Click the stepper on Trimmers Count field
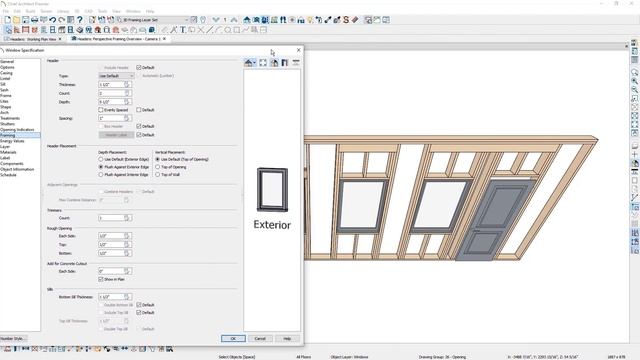Viewport: 640px width, 360px height. click(128, 218)
